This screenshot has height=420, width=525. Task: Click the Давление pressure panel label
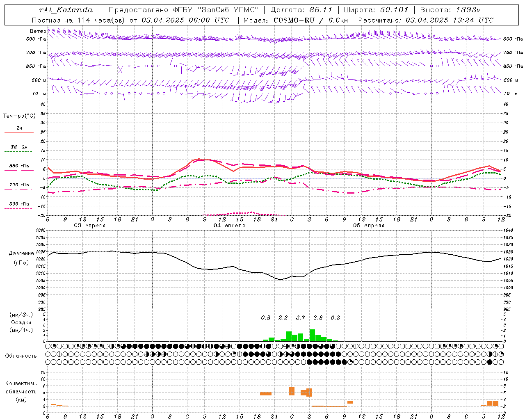coord(21,253)
